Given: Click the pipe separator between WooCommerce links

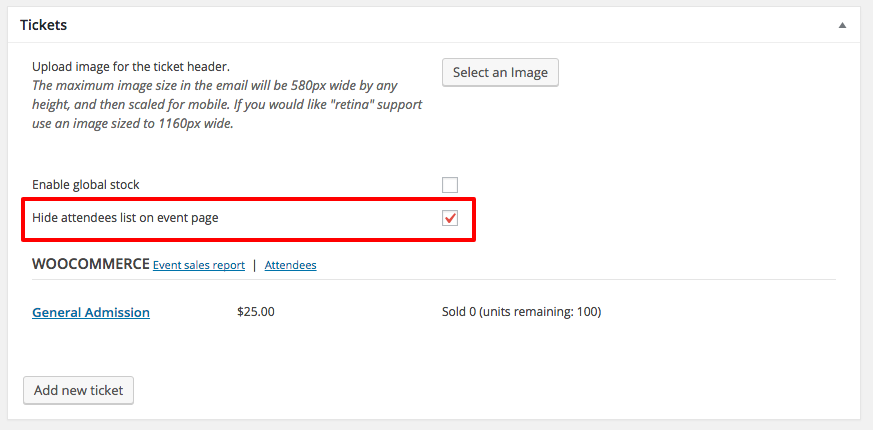Looking at the screenshot, I should tap(254, 265).
